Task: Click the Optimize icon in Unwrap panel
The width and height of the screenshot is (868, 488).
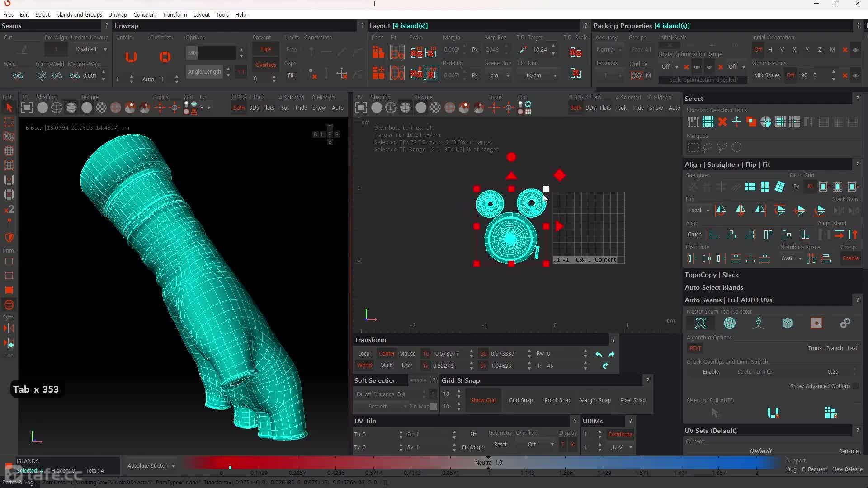Action: pos(165,57)
